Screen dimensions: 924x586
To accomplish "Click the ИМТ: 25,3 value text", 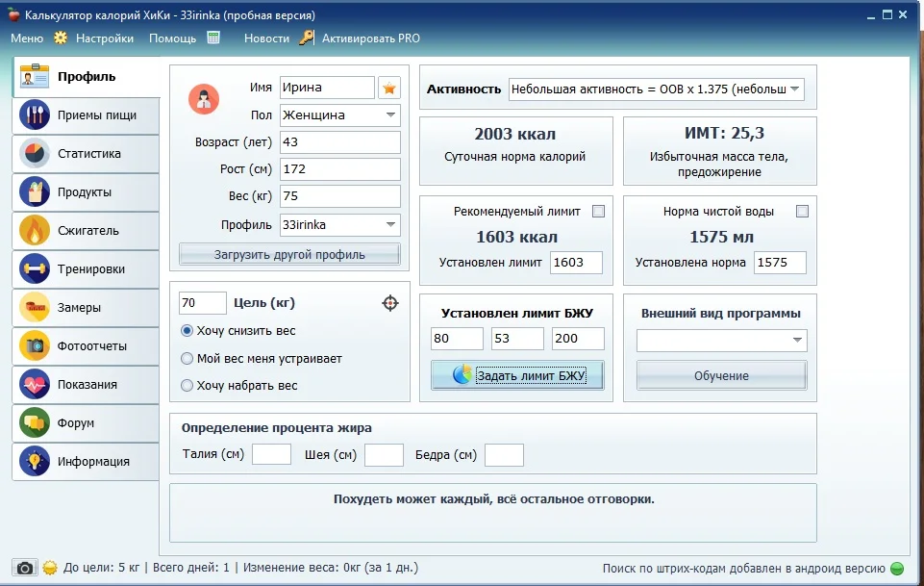I will tap(724, 133).
